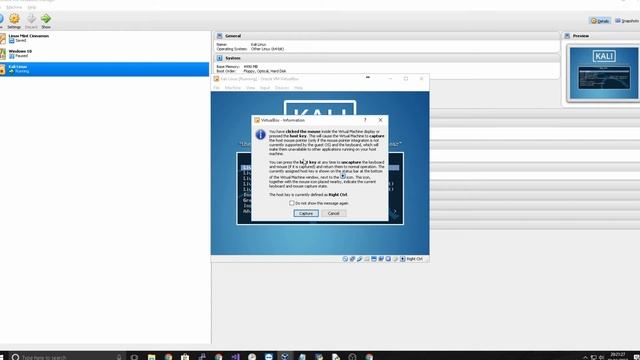Viewport: 640px width, 360px height.
Task: Open File Explorer from the taskbar
Action: 151,357
